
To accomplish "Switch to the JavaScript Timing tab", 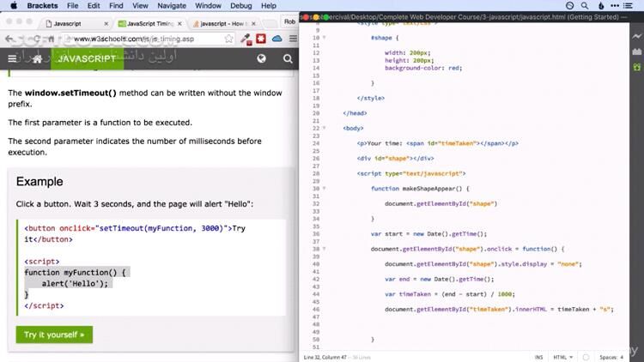I will 147,25.
